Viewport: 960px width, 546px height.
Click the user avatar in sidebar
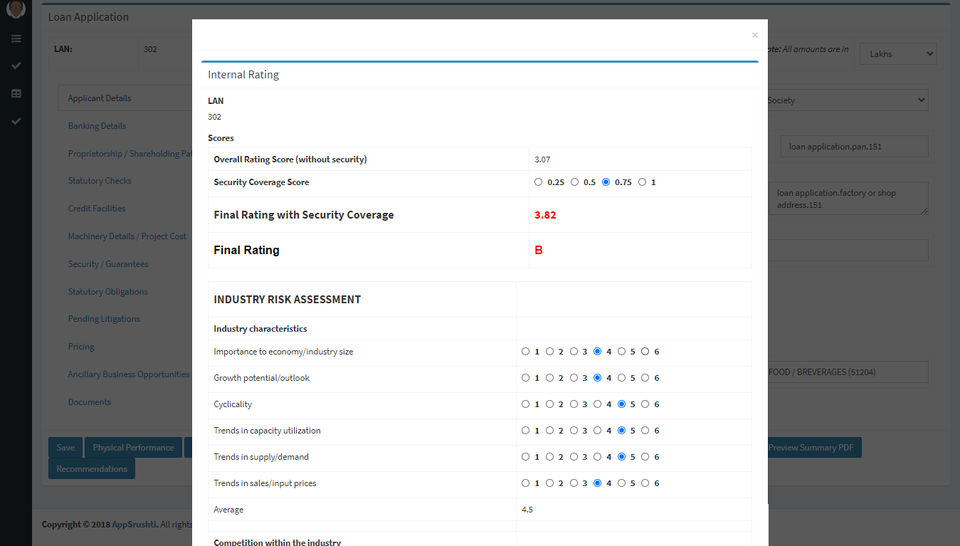(16, 9)
